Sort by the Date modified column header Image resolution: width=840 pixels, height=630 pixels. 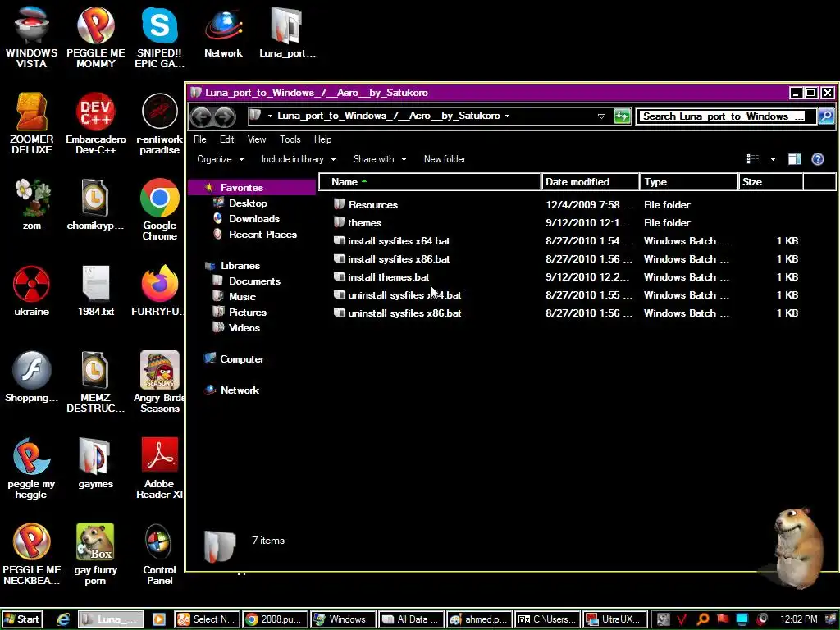591,182
